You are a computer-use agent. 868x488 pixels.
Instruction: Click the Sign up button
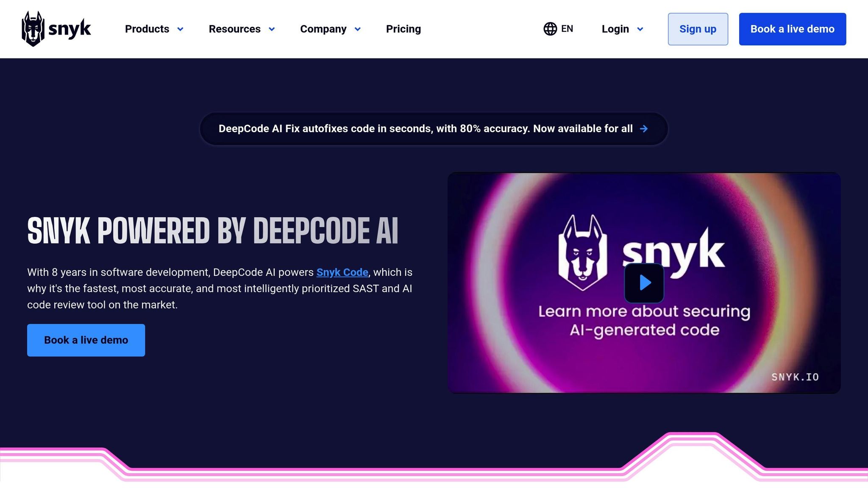[x=698, y=29]
